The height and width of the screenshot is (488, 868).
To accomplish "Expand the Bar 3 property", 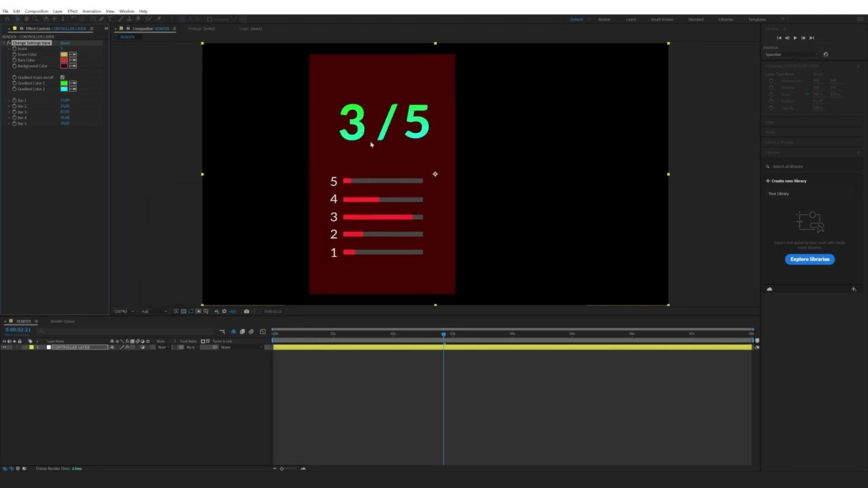I will pos(9,111).
